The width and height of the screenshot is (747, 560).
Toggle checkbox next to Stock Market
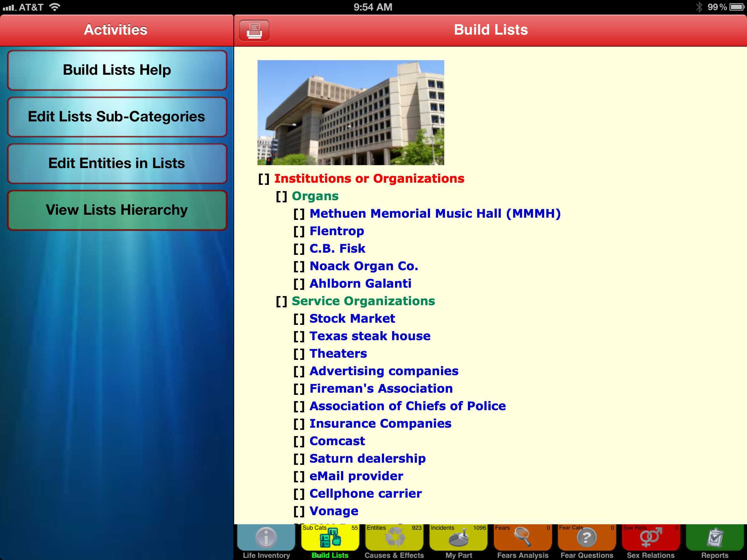tap(299, 319)
